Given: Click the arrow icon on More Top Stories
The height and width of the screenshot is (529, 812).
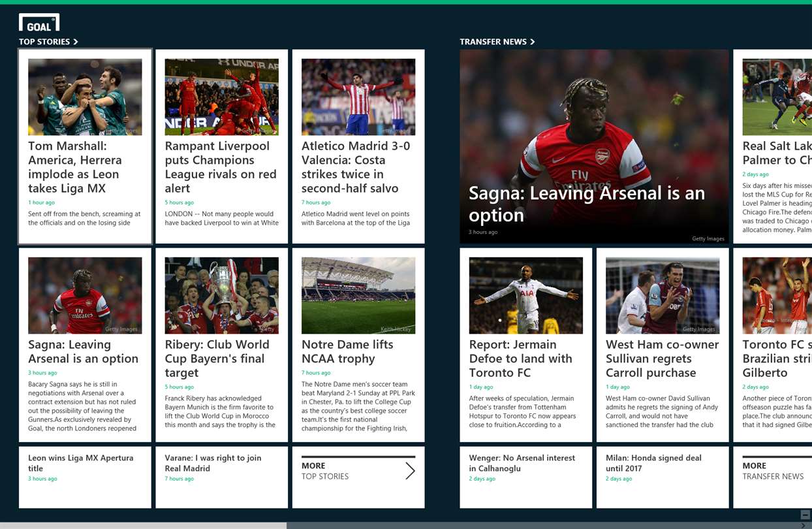Looking at the screenshot, I should click(x=410, y=471).
